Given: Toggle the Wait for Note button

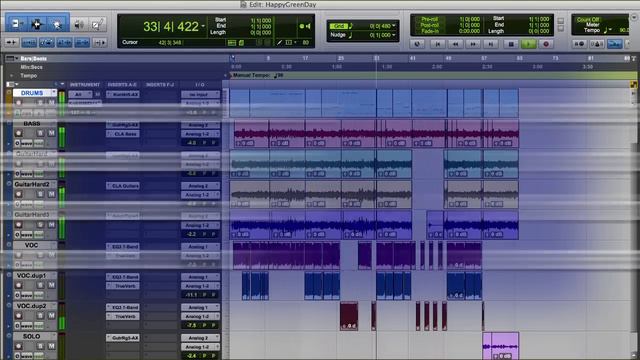Looking at the screenshot, I should click(x=579, y=44).
